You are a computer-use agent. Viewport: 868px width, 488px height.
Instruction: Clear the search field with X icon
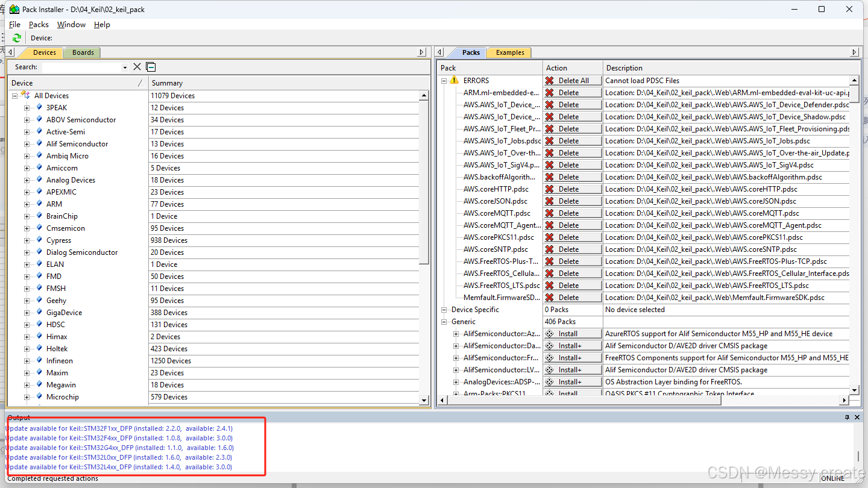(x=137, y=67)
